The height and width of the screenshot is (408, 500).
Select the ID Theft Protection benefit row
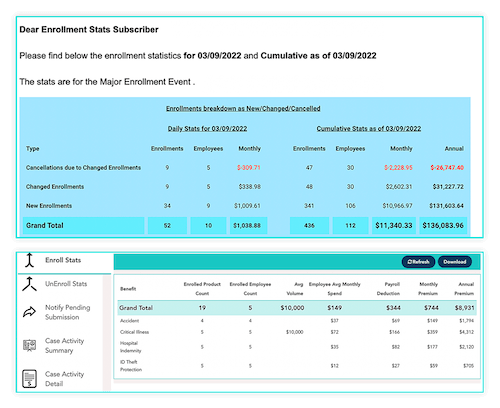(297, 366)
